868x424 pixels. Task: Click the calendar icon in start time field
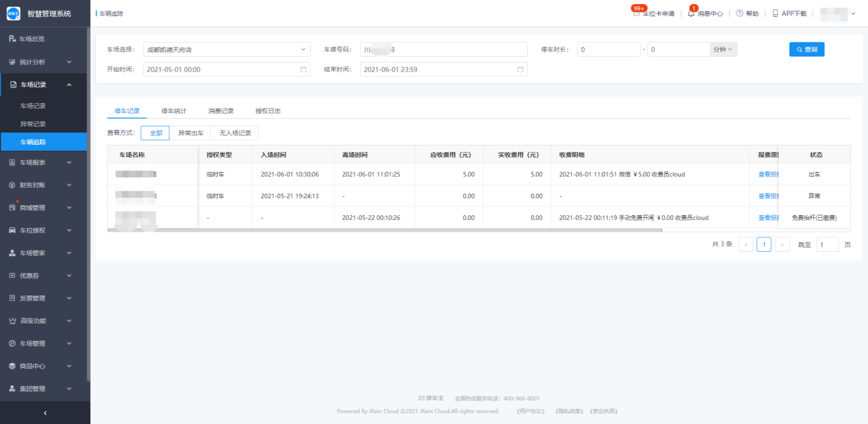click(303, 69)
